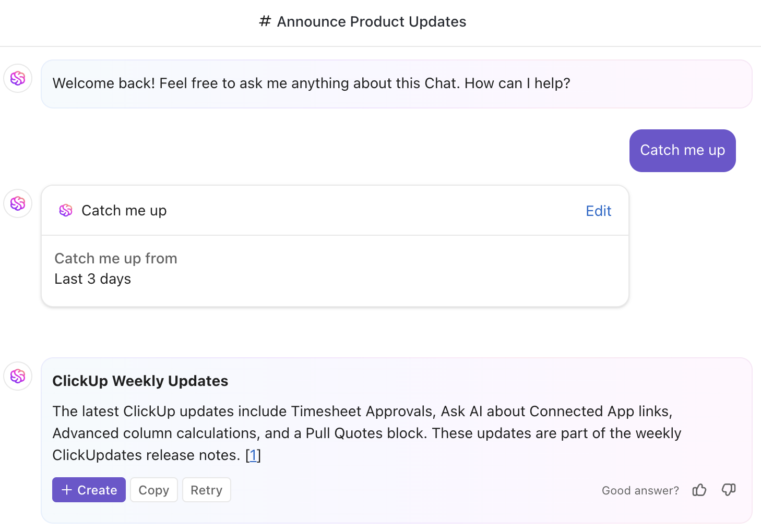Click the Last 3 days timeframe text
Image resolution: width=761 pixels, height=532 pixels.
click(x=92, y=279)
